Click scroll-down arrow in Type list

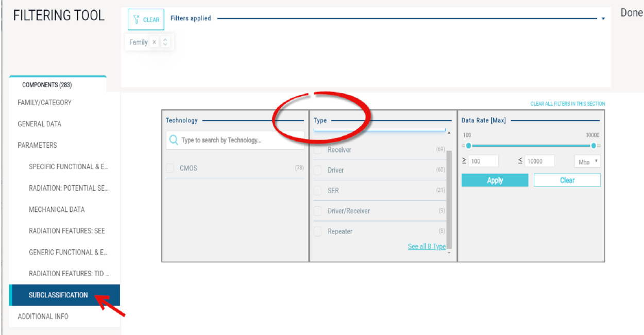(449, 253)
